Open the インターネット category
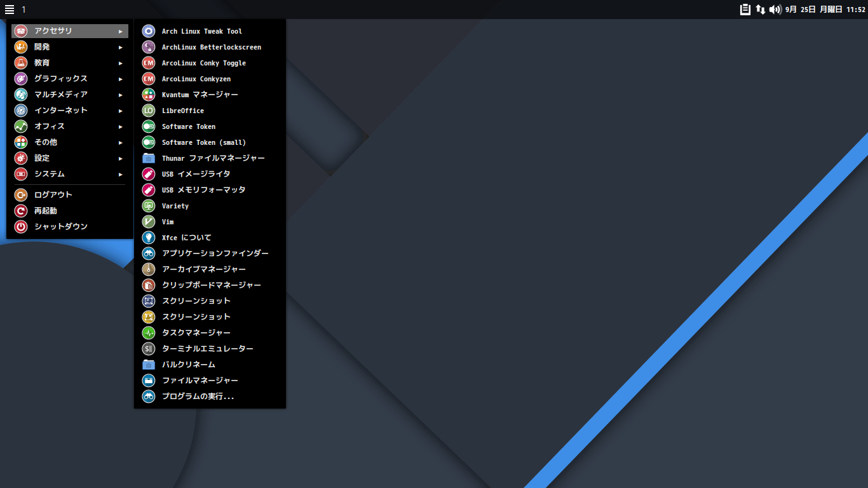868x488 pixels. [70, 111]
